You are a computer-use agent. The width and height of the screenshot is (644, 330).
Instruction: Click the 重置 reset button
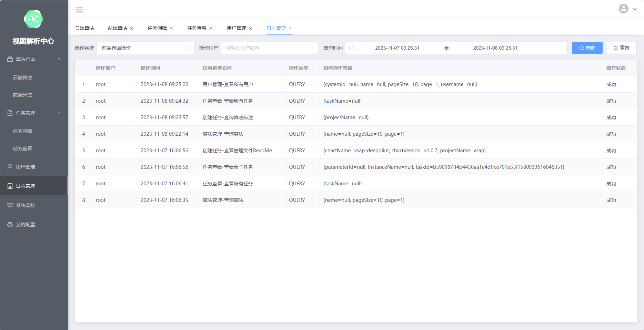[621, 48]
